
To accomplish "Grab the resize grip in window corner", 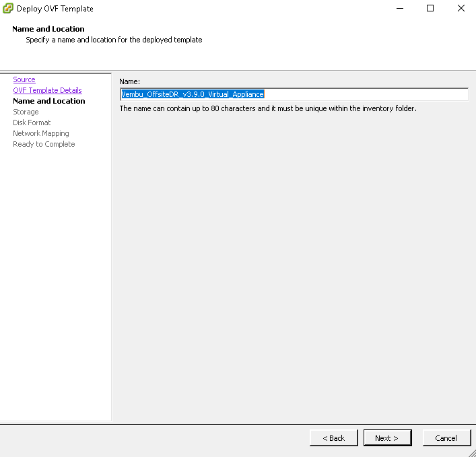I will click(472, 453).
